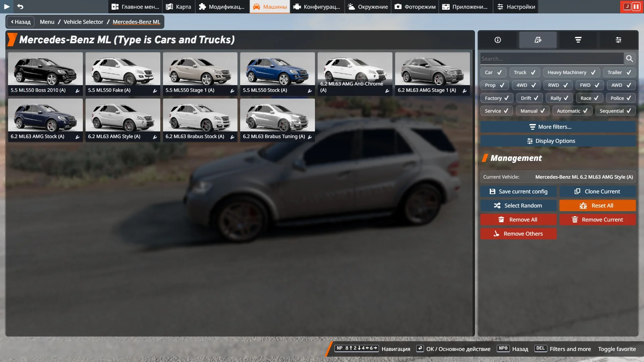The width and height of the screenshot is (644, 362).
Task: Click wrench icon on 5.5 ML550 Stage 1
Action: (x=232, y=91)
